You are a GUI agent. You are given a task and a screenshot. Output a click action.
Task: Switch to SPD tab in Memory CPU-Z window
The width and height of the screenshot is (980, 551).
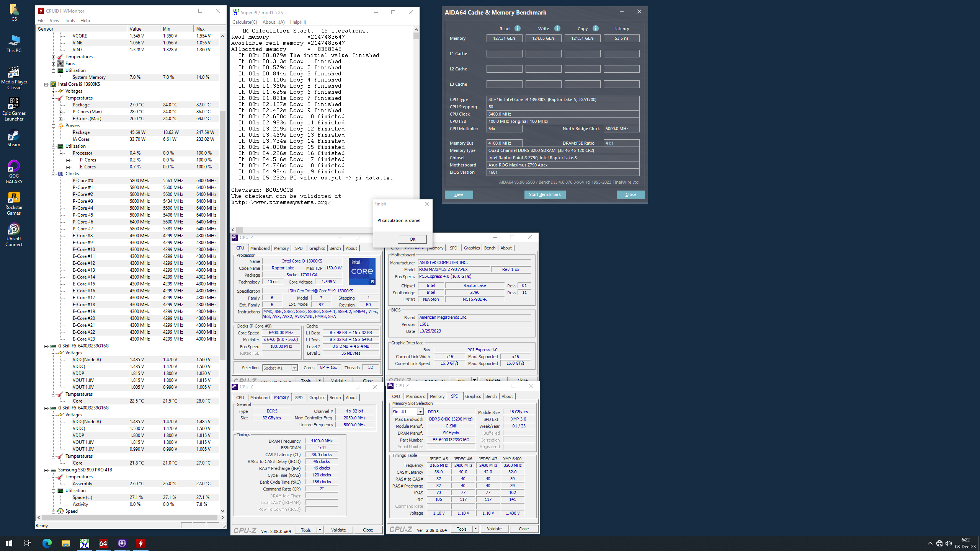point(299,398)
